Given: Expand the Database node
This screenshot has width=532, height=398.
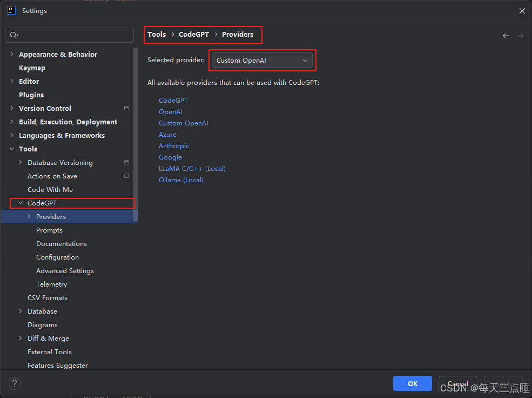Looking at the screenshot, I should [x=21, y=311].
